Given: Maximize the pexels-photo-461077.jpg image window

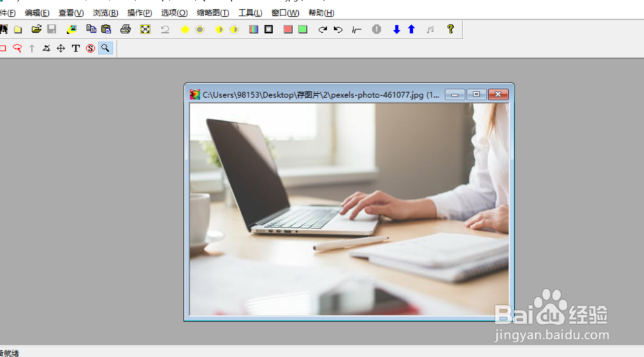Looking at the screenshot, I should point(476,95).
